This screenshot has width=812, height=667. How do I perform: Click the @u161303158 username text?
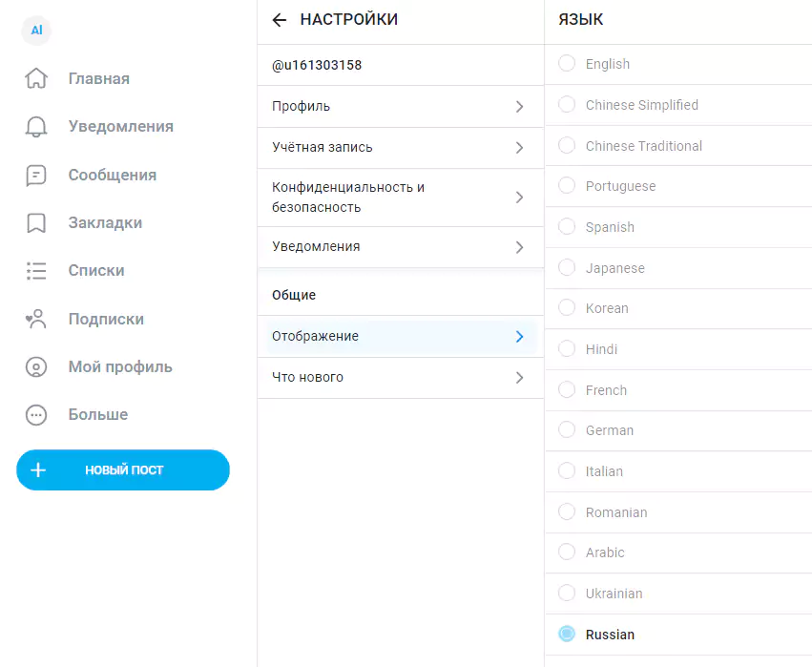point(317,65)
